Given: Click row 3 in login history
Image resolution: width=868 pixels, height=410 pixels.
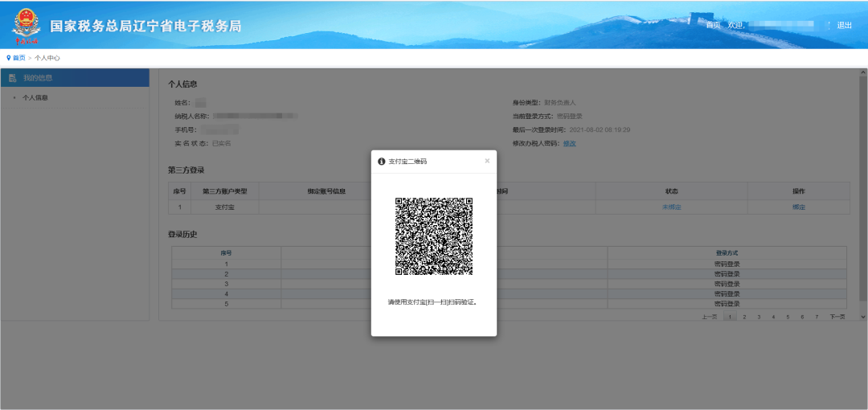Looking at the screenshot, I should point(509,285).
